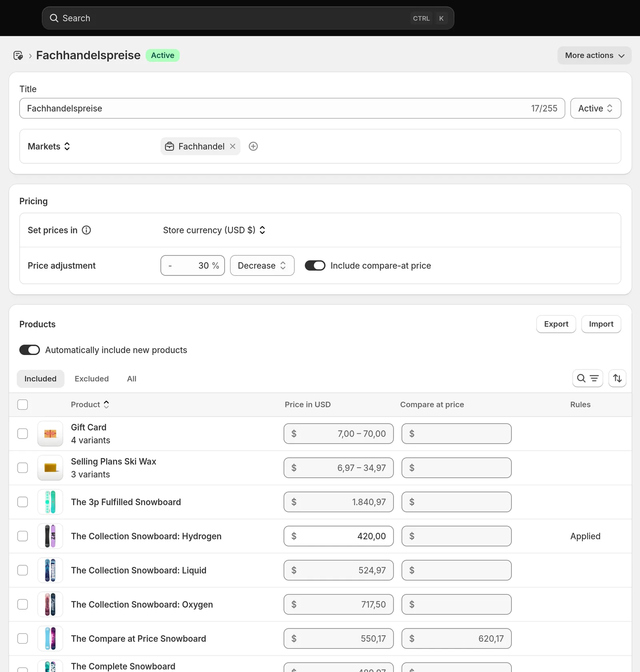
Task: Open the catalogs breadcrumb icon
Action: [x=18, y=56]
